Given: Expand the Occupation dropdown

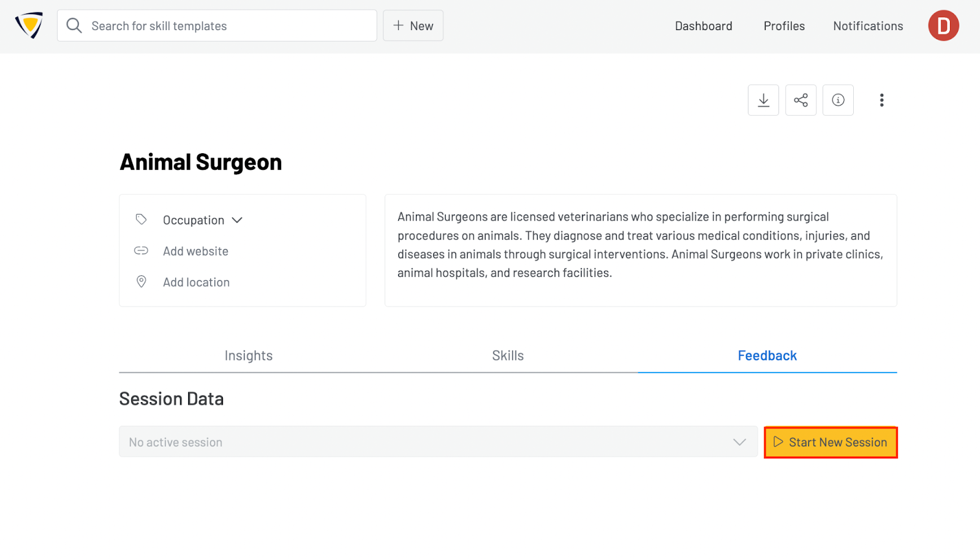Looking at the screenshot, I should [203, 220].
